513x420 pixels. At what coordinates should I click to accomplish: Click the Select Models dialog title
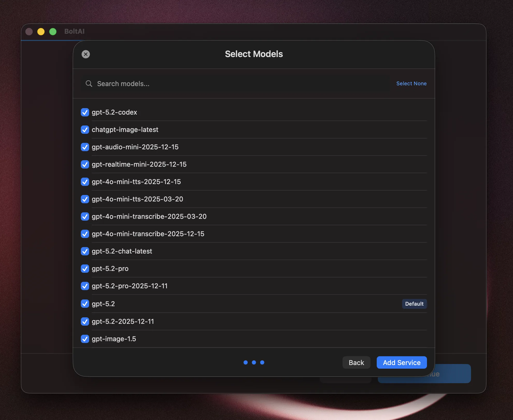click(x=254, y=54)
